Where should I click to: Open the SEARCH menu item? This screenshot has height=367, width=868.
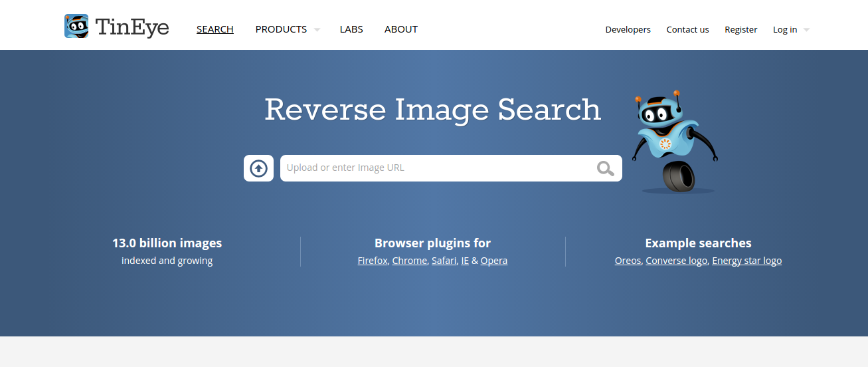(215, 29)
